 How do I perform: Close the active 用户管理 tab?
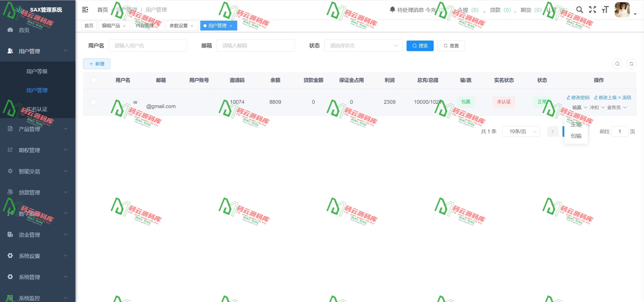tap(231, 26)
